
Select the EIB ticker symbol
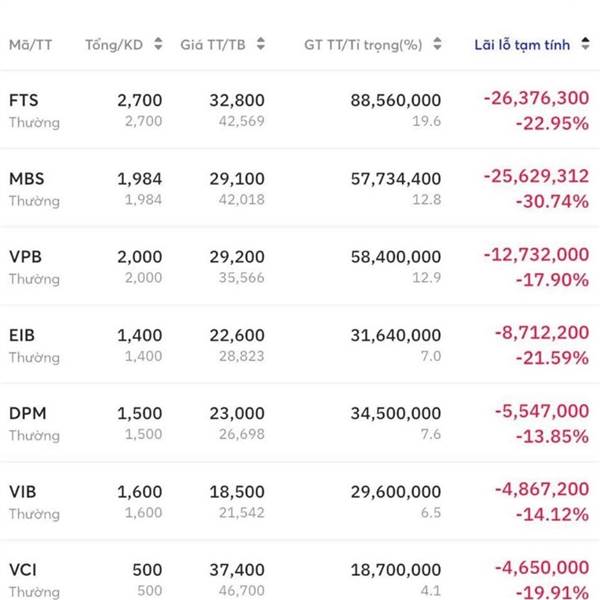click(22, 335)
